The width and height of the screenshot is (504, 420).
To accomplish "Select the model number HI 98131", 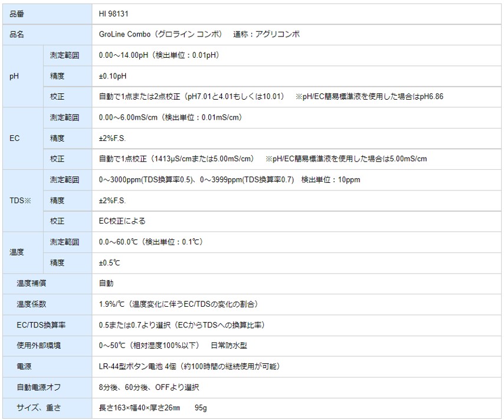I will click(113, 14).
